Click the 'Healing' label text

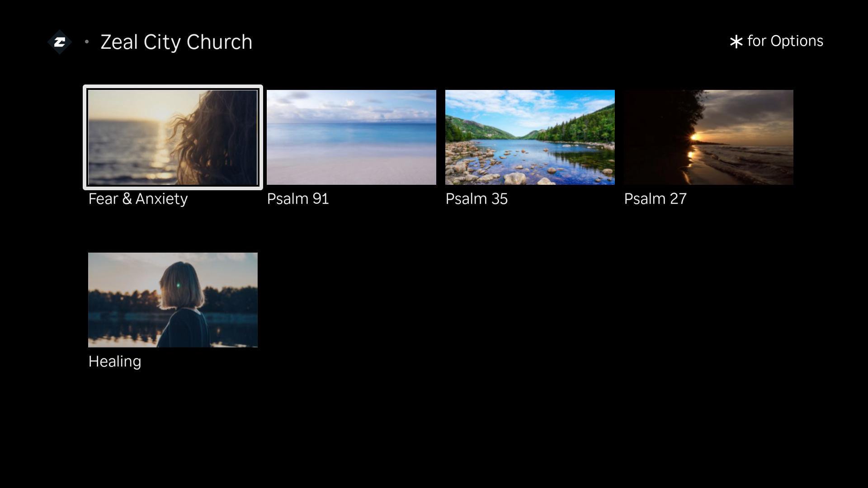tap(115, 361)
